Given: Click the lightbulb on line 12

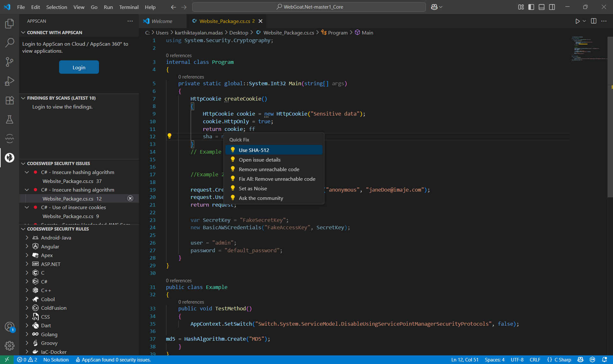Looking at the screenshot, I should (170, 136).
